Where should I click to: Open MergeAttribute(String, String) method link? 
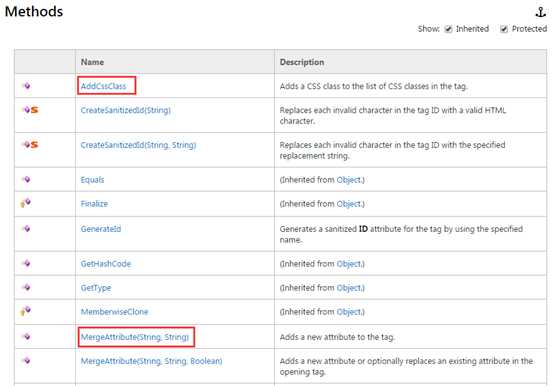(x=135, y=337)
